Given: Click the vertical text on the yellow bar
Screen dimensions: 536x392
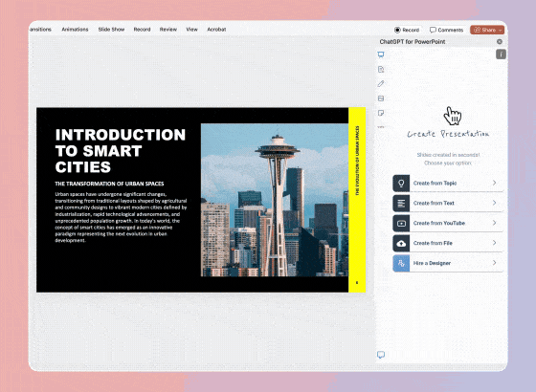Looking at the screenshot, I should click(x=357, y=161).
